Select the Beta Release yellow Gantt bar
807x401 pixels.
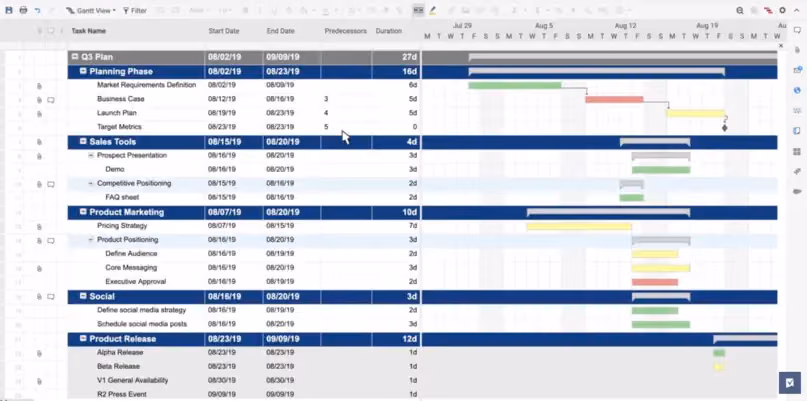pos(719,367)
